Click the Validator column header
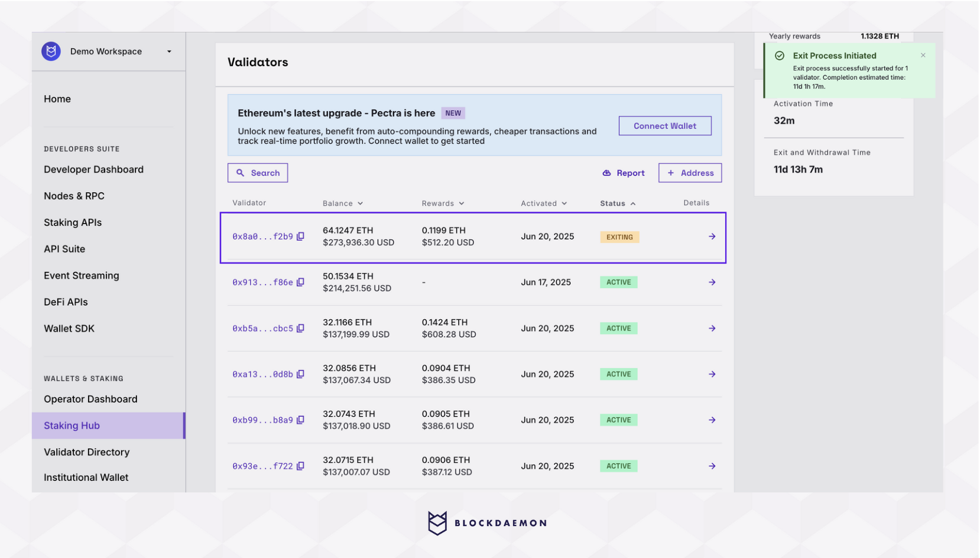 [x=249, y=203]
